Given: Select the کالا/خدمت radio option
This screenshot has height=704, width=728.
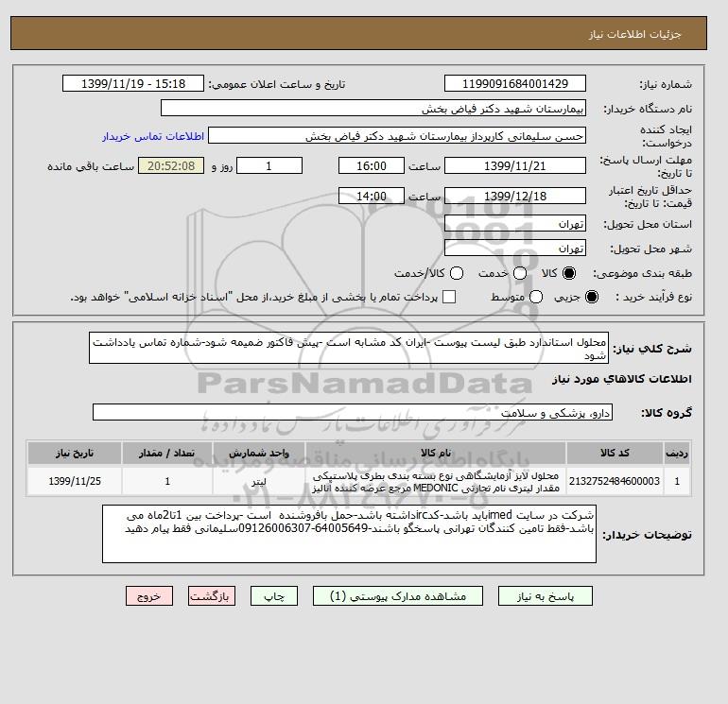Looking at the screenshot, I should pyautogui.click(x=457, y=273).
